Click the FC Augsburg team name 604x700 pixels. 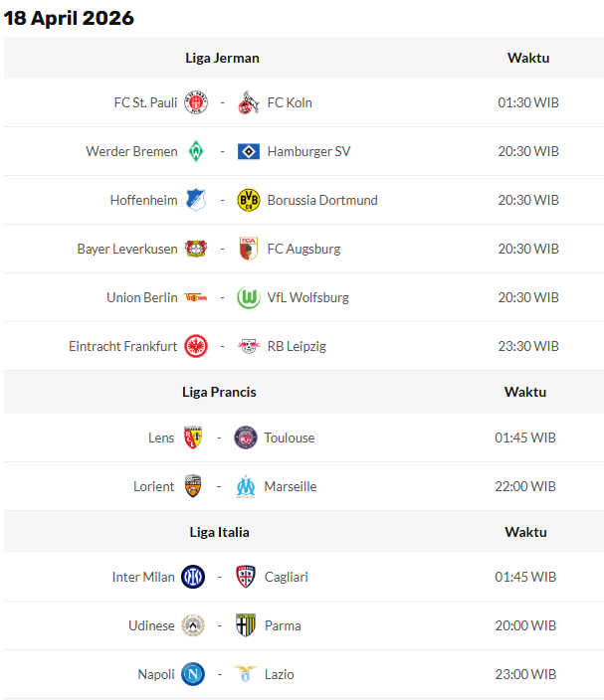click(x=303, y=249)
